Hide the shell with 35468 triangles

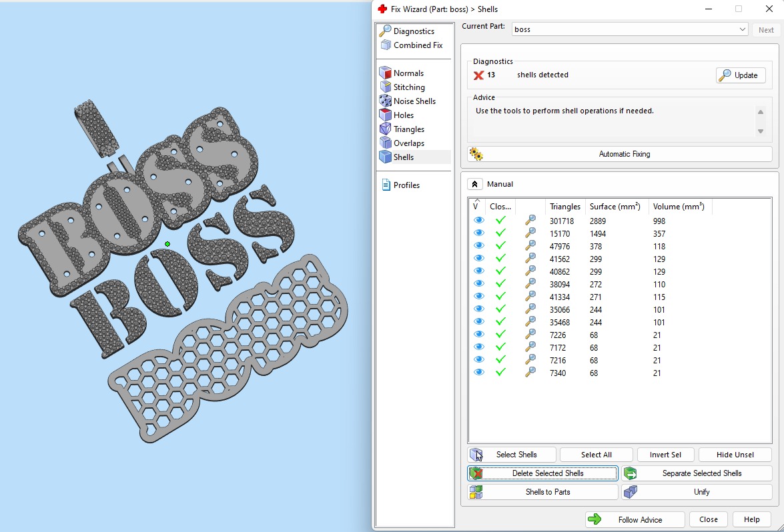tap(478, 322)
